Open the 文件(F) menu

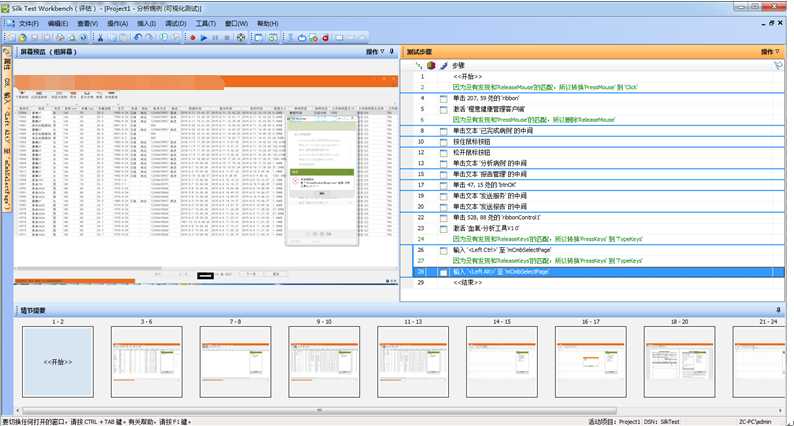(28, 24)
